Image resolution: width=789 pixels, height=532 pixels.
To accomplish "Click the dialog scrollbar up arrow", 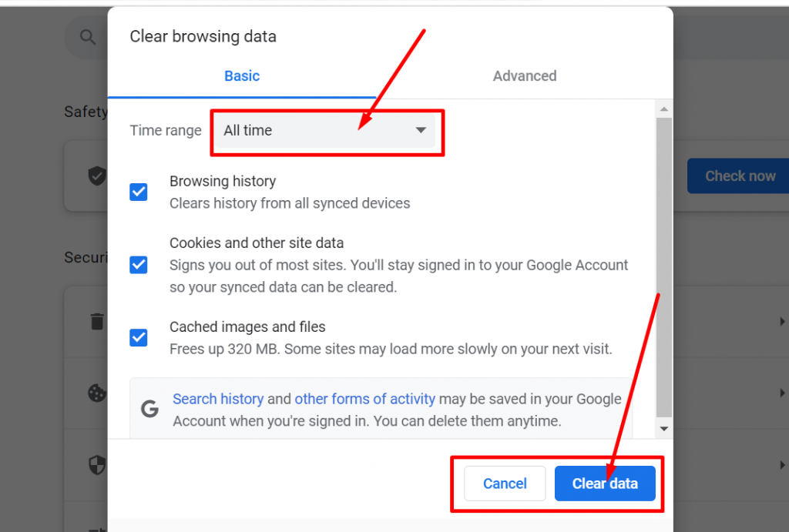I will pyautogui.click(x=664, y=109).
